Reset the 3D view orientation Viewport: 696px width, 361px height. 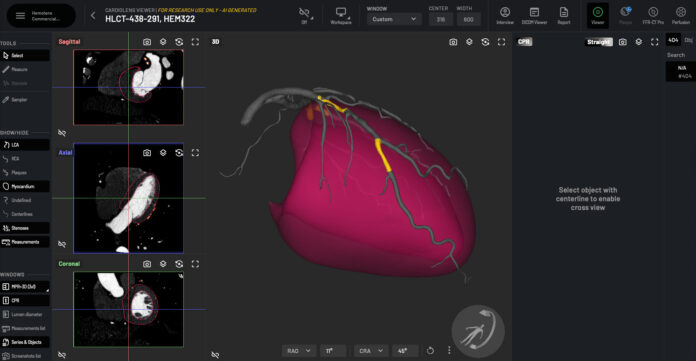coord(485,42)
